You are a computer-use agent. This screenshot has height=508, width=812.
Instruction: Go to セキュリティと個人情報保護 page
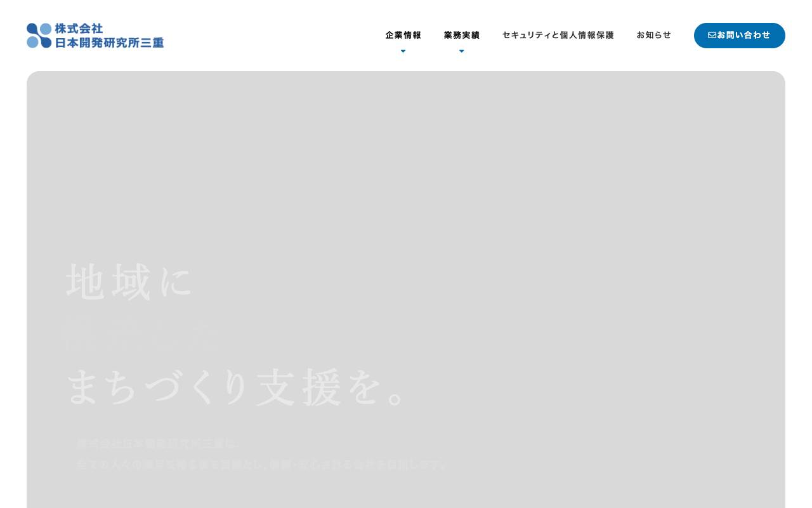pos(558,35)
